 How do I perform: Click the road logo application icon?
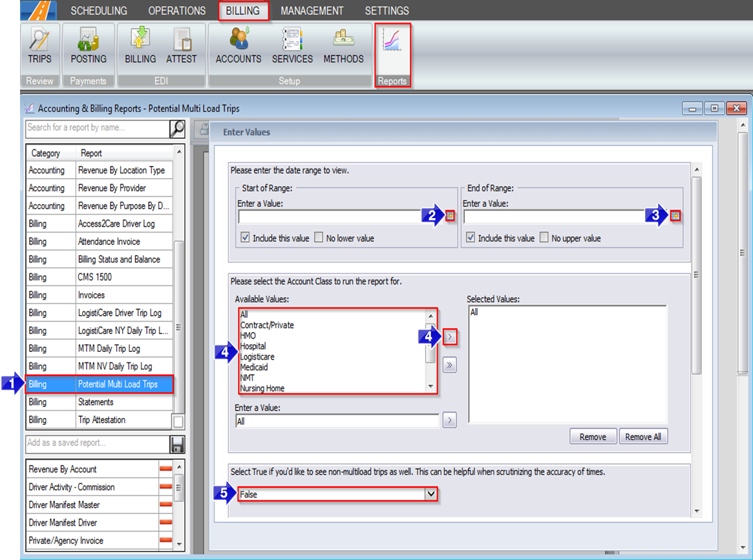click(x=38, y=10)
